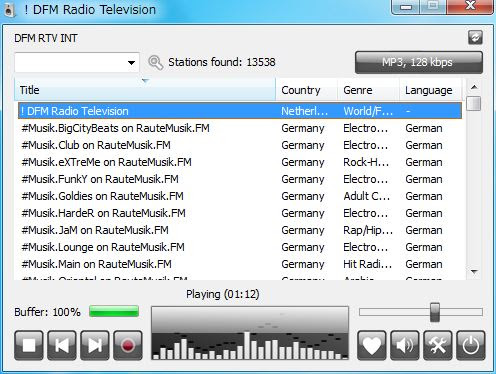Click the audio spectrum visualizer
Viewport: 496px width, 374px height.
[250, 333]
